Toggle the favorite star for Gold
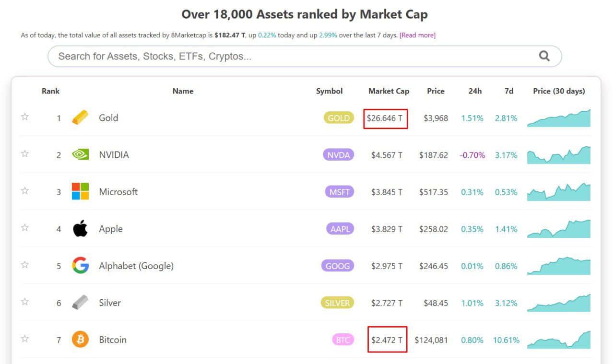Viewport: 614px width, 364px height. [x=25, y=117]
